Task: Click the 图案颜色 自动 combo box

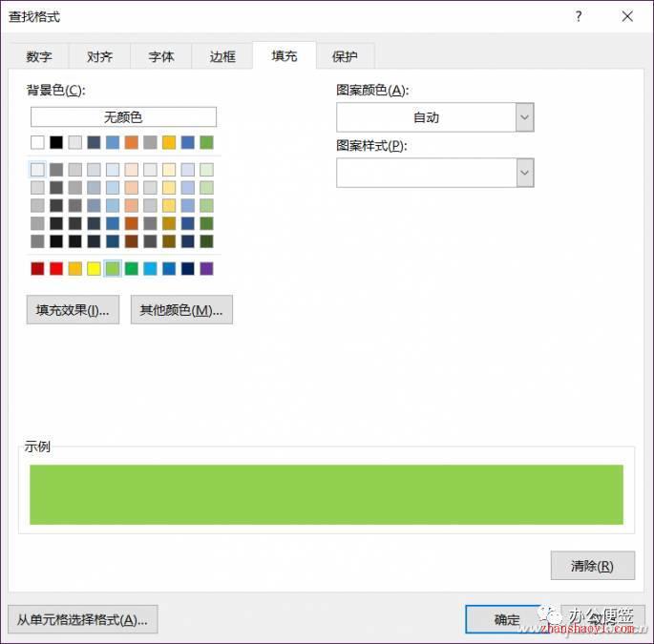Action: click(x=435, y=117)
